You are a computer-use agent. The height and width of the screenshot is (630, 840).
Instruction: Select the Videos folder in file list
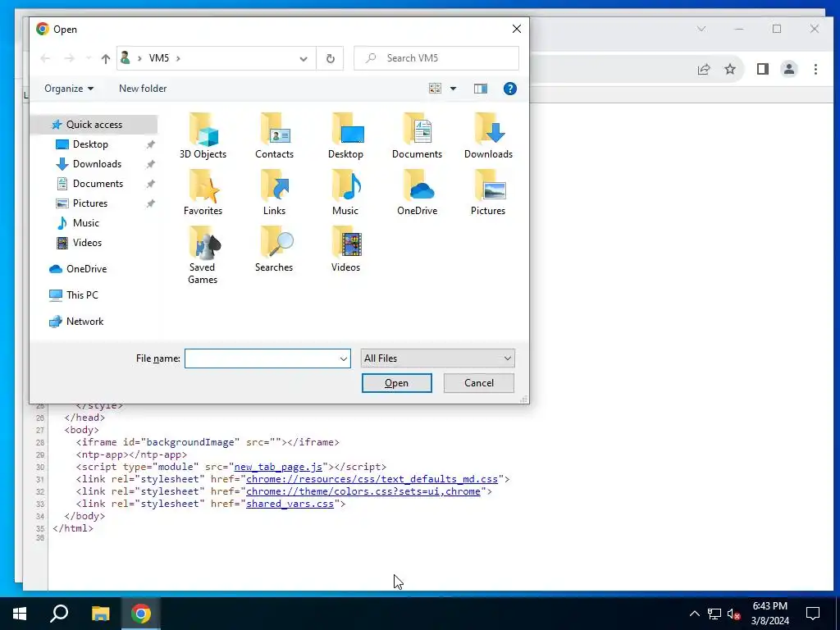(x=345, y=249)
